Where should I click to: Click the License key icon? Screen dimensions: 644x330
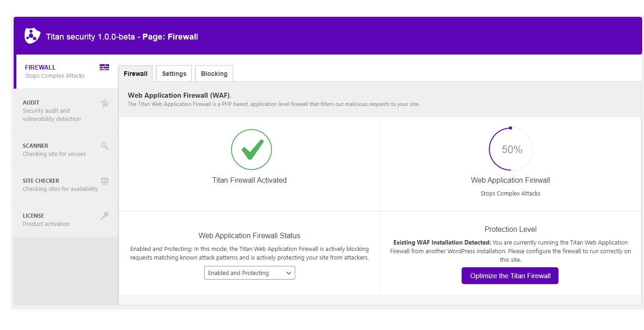coord(105,216)
